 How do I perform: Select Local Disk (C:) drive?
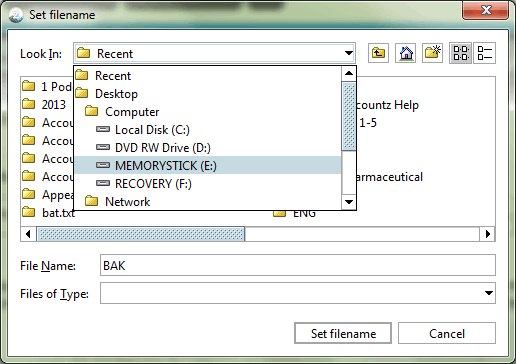(x=208, y=130)
